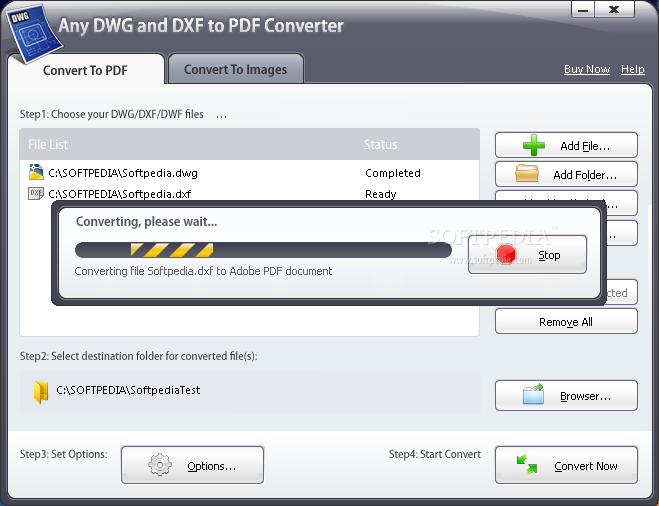Click the striped conversion progress bar
659x506 pixels.
click(263, 250)
